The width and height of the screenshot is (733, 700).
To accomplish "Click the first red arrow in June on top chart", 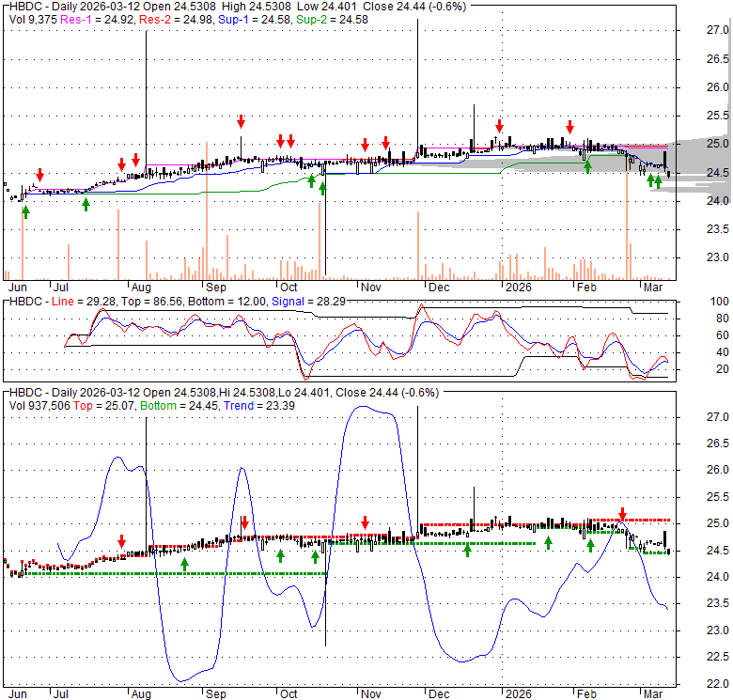I will click(x=39, y=176).
